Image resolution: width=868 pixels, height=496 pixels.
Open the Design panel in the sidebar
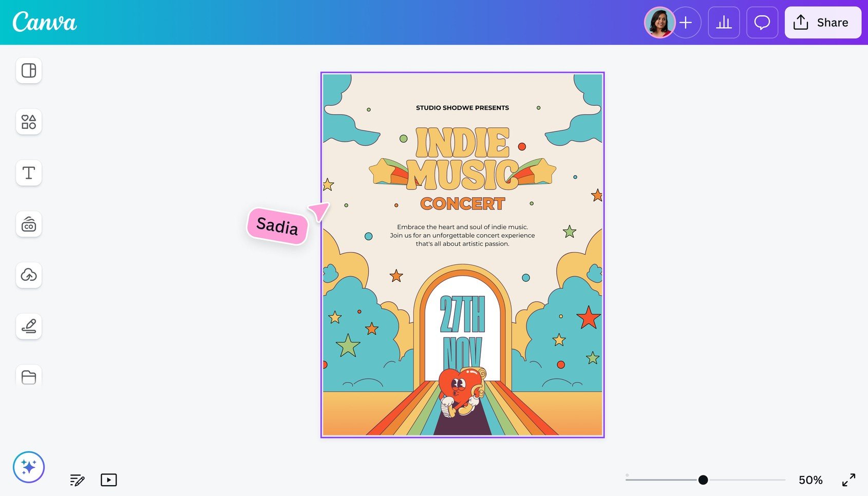[x=29, y=70]
